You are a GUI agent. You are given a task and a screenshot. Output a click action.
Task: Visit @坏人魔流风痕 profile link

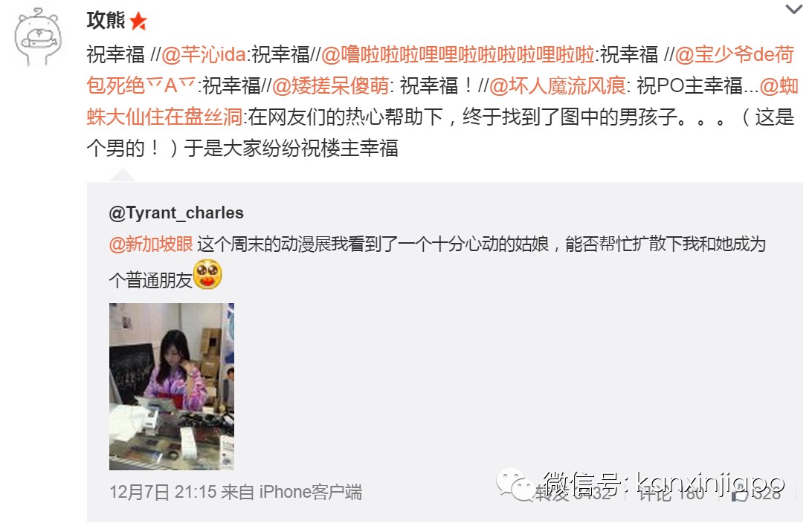click(557, 86)
